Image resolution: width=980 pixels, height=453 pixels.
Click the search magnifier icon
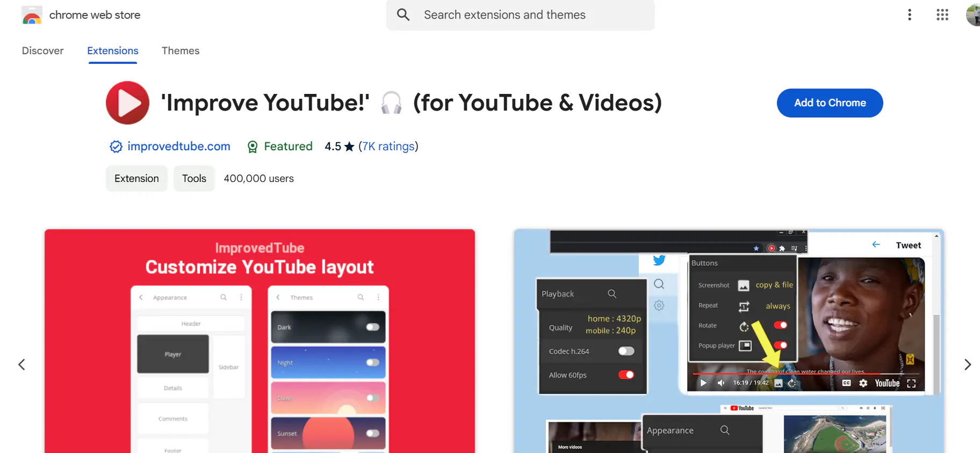point(403,15)
